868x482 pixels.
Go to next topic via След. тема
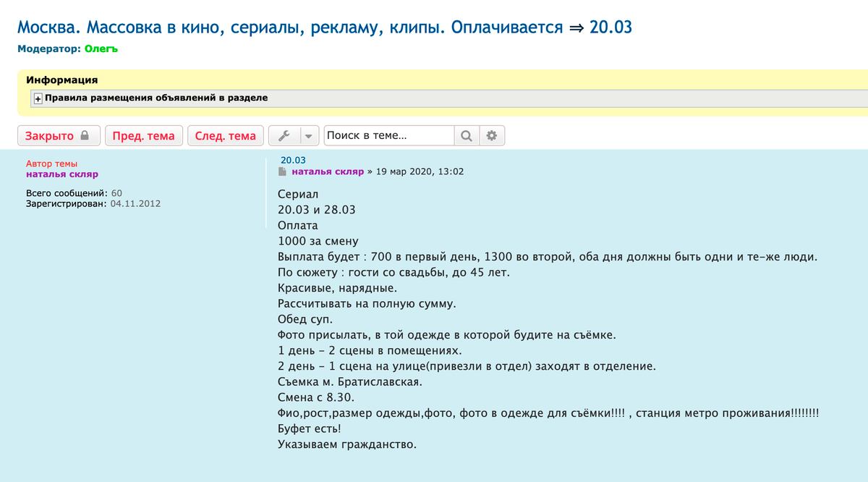[x=225, y=135]
